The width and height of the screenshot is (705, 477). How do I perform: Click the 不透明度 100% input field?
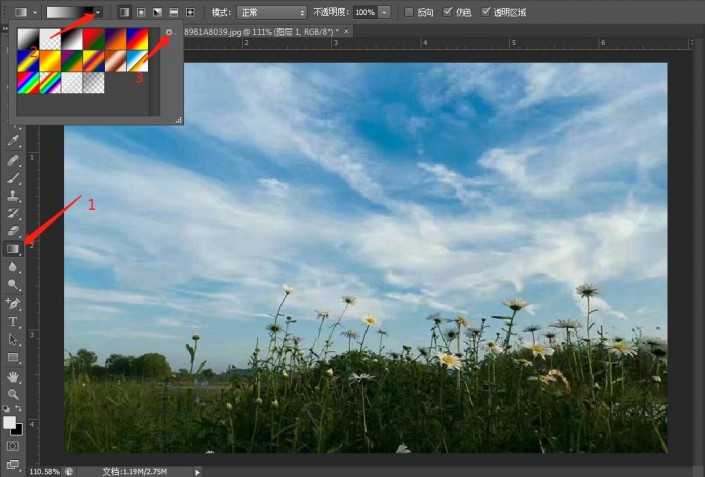pyautogui.click(x=365, y=12)
